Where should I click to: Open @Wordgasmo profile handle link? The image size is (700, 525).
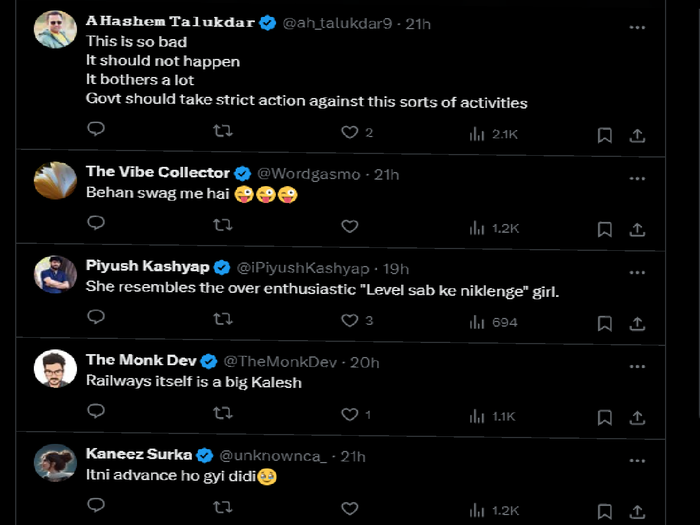(308, 174)
